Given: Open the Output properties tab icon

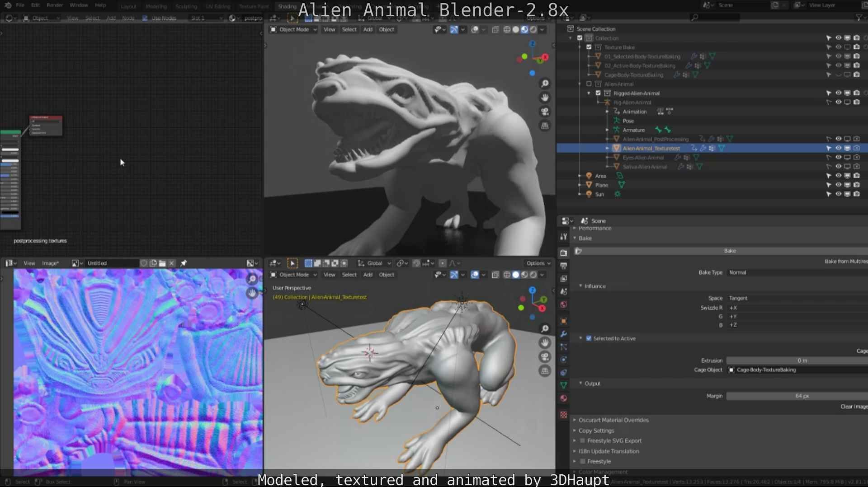Looking at the screenshot, I should (563, 266).
